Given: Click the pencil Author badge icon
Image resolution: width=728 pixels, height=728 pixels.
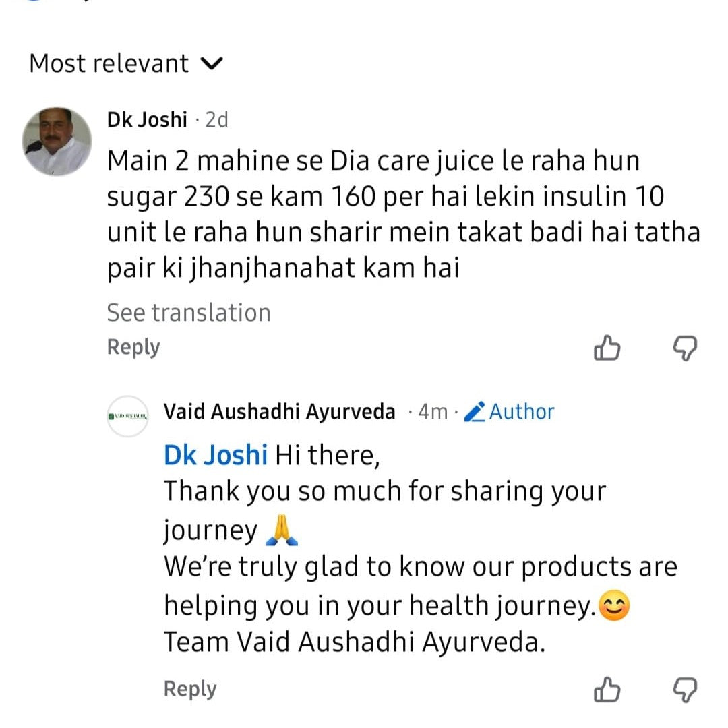Looking at the screenshot, I should click(x=476, y=411).
